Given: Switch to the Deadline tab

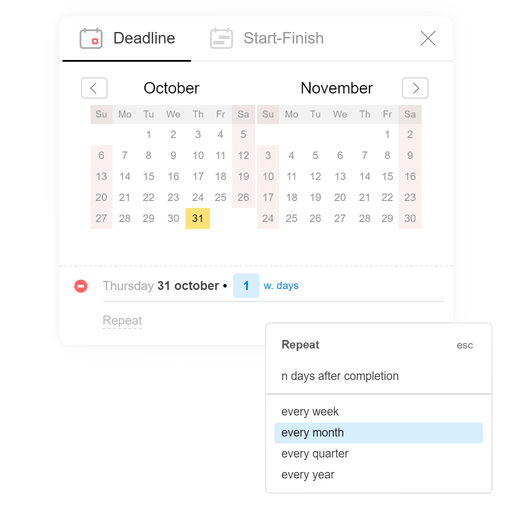Looking at the screenshot, I should (x=127, y=39).
